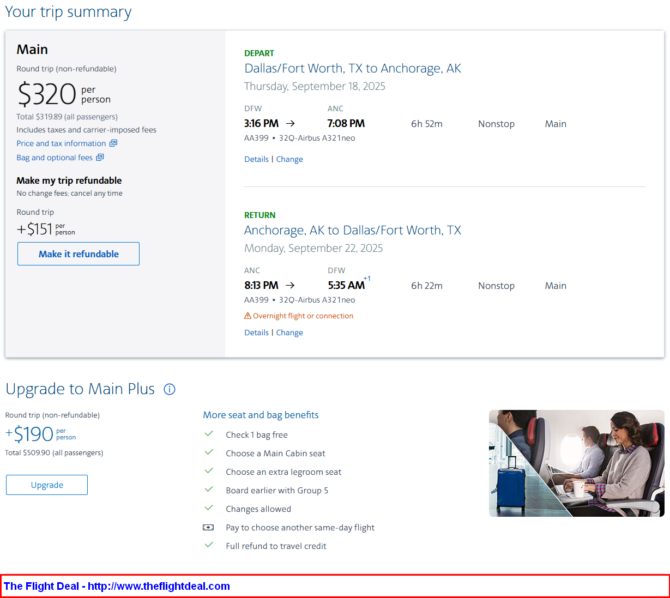Click external-link icon beside Bag and optional fees
670x598 pixels.
100,157
